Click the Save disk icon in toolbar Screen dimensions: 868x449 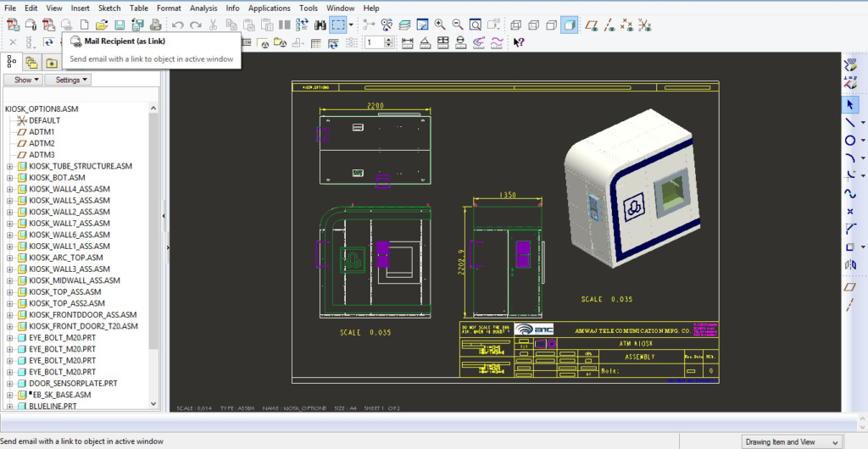(x=120, y=25)
